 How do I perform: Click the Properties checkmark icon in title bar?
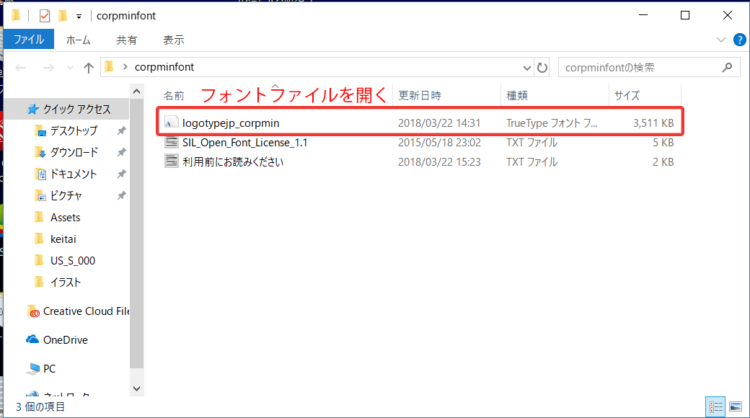coord(42,16)
